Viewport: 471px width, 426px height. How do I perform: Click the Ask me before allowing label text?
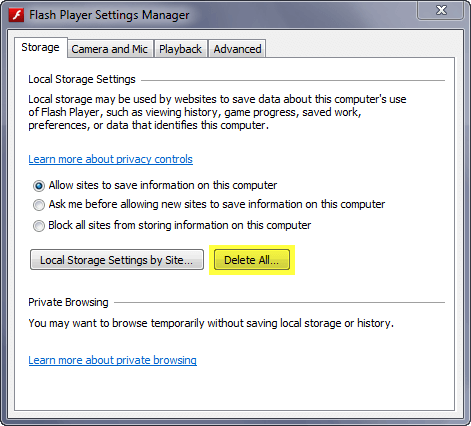217,204
